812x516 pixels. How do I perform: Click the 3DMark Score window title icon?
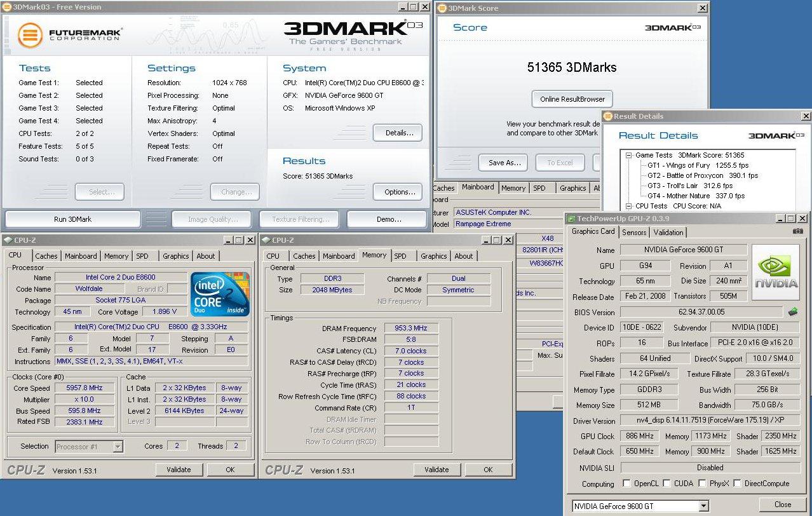(442, 8)
